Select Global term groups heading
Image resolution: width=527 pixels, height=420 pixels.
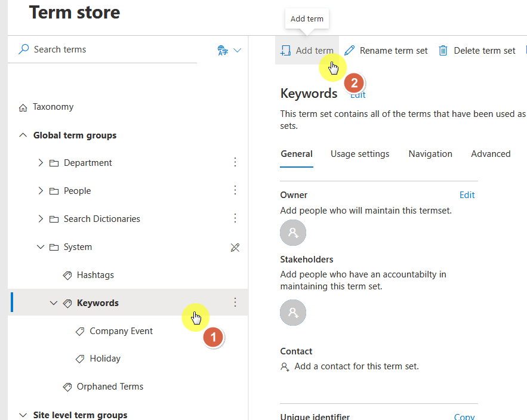[75, 135]
